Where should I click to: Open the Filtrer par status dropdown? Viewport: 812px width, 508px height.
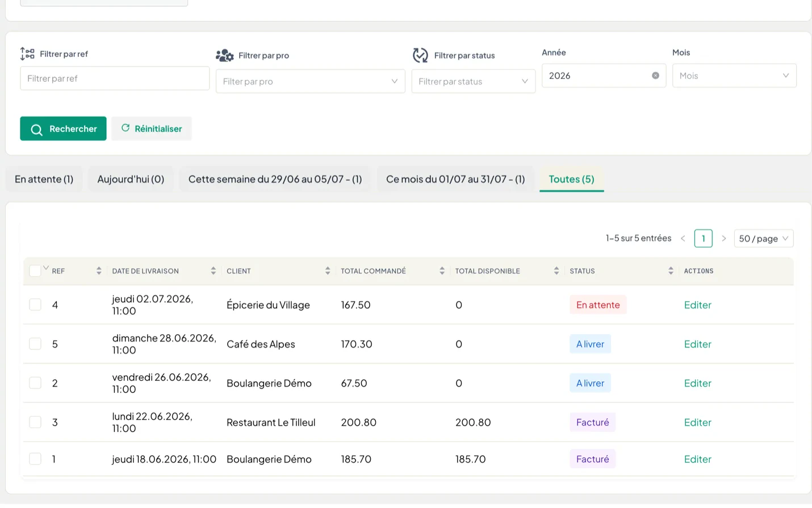[x=473, y=81]
